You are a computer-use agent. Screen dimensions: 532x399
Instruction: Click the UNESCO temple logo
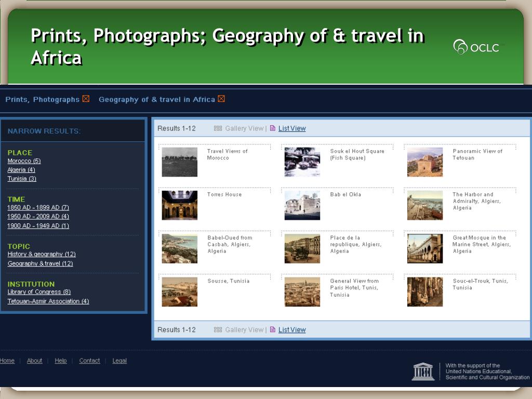pos(423,371)
